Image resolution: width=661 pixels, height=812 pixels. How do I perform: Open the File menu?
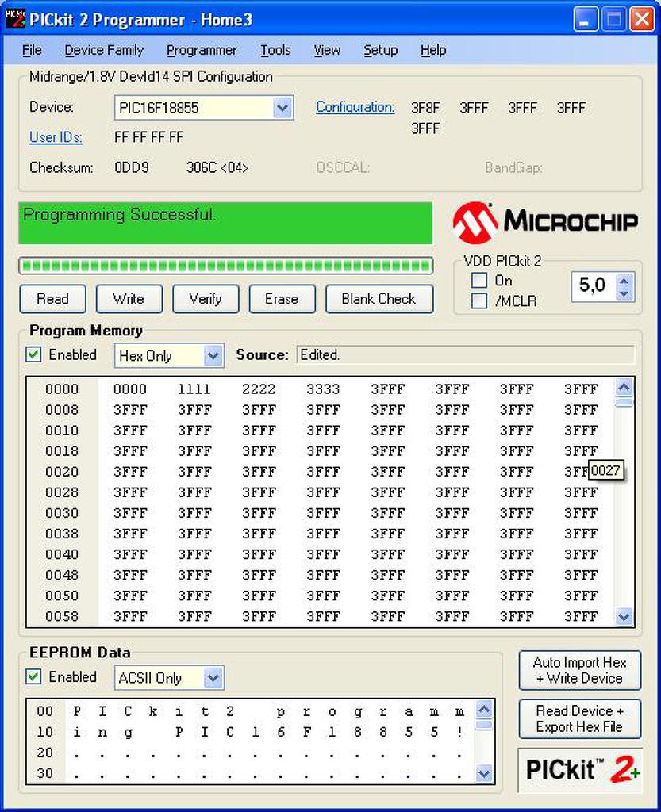[32, 50]
